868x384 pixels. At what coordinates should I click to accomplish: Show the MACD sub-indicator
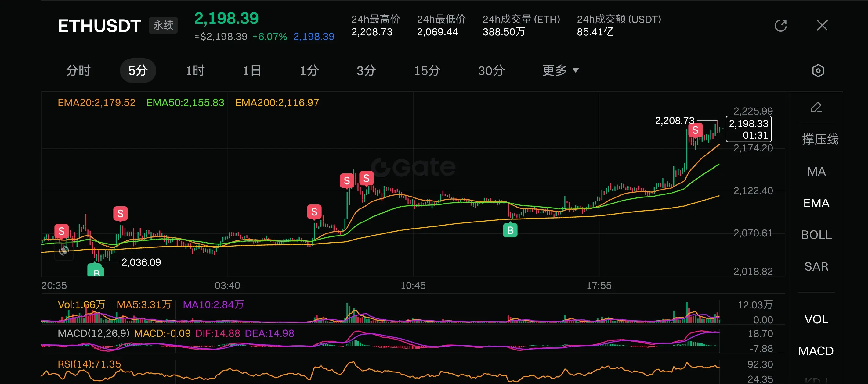point(816,351)
